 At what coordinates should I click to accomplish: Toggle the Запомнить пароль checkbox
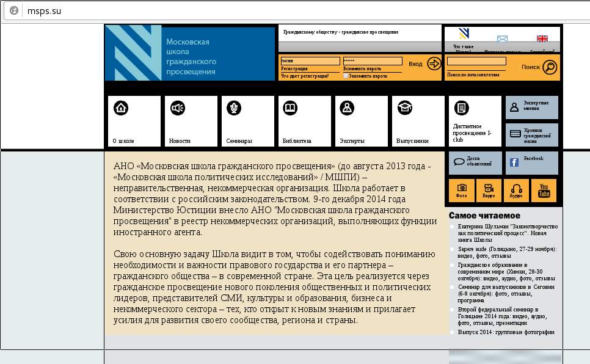tap(346, 76)
